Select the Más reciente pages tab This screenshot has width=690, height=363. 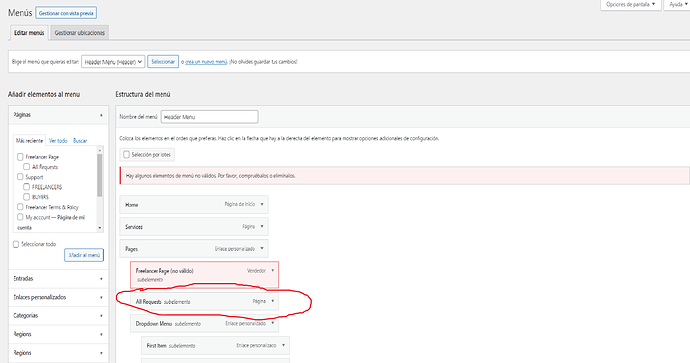coord(29,141)
